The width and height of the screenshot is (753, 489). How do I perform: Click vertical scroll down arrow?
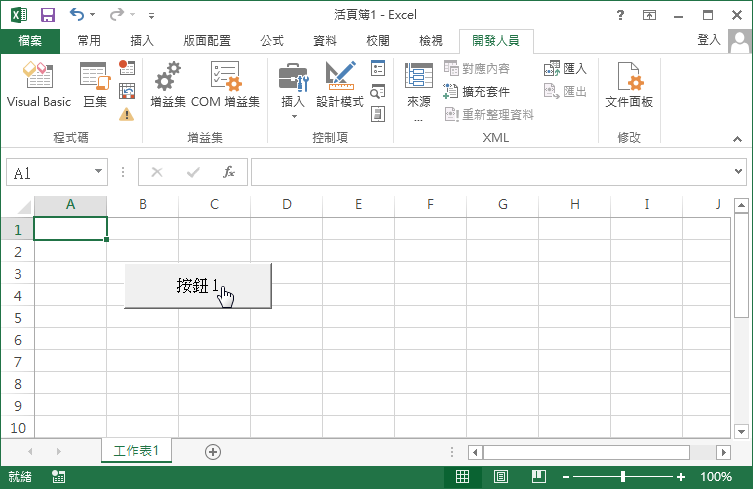pos(741,431)
